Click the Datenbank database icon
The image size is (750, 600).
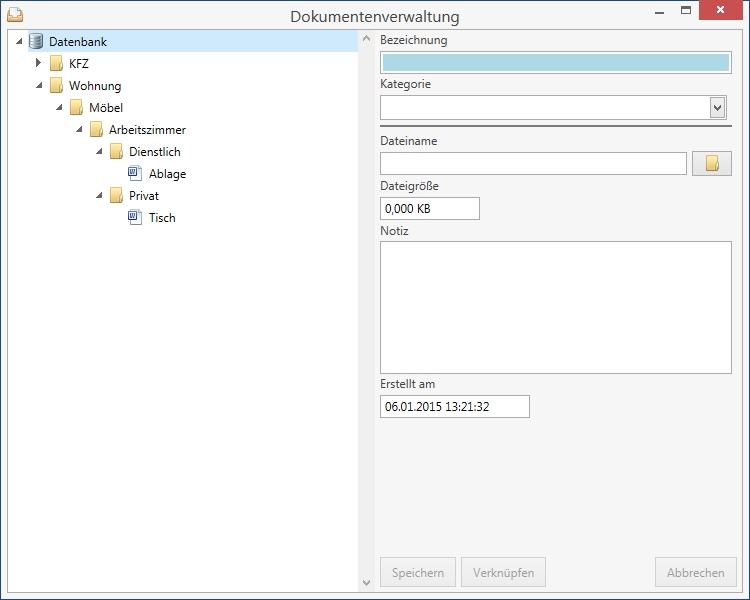pyautogui.click(x=36, y=42)
